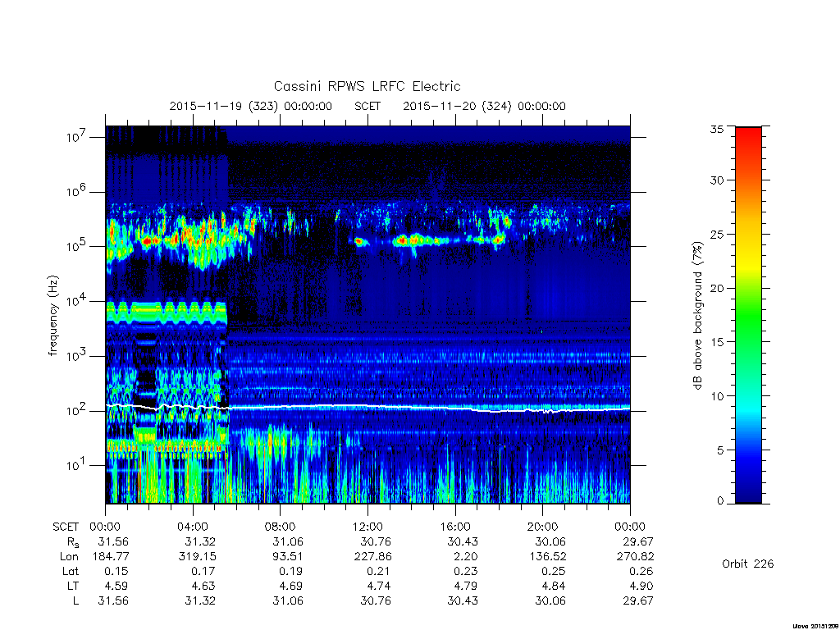This screenshot has width=840, height=630.
Task: Click the 10^1 frequency tick label
Action: click(x=76, y=465)
